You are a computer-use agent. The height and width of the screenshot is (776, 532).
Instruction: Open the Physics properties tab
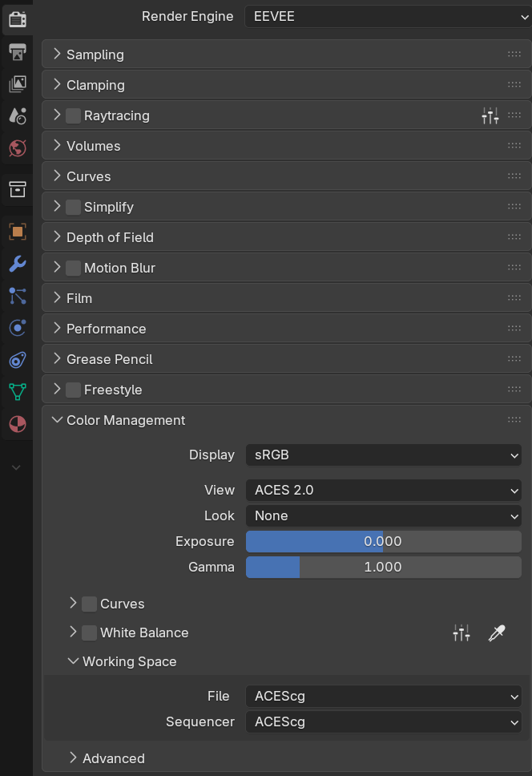point(17,327)
